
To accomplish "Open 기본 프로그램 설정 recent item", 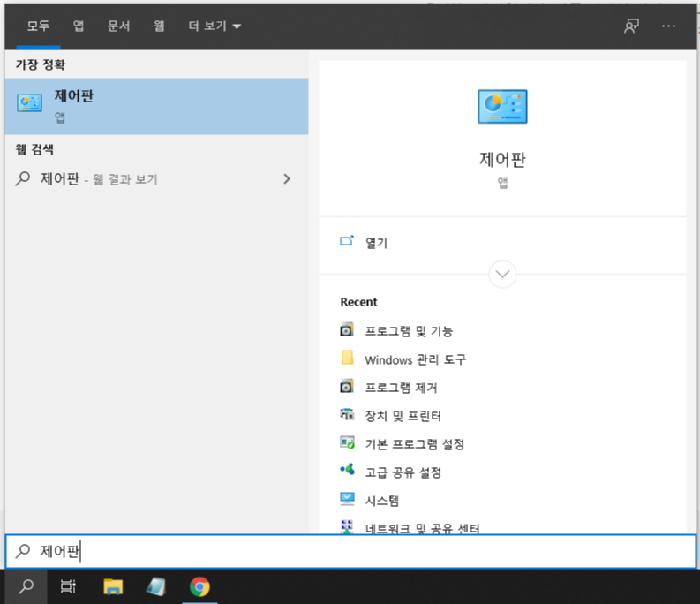I will 415,444.
